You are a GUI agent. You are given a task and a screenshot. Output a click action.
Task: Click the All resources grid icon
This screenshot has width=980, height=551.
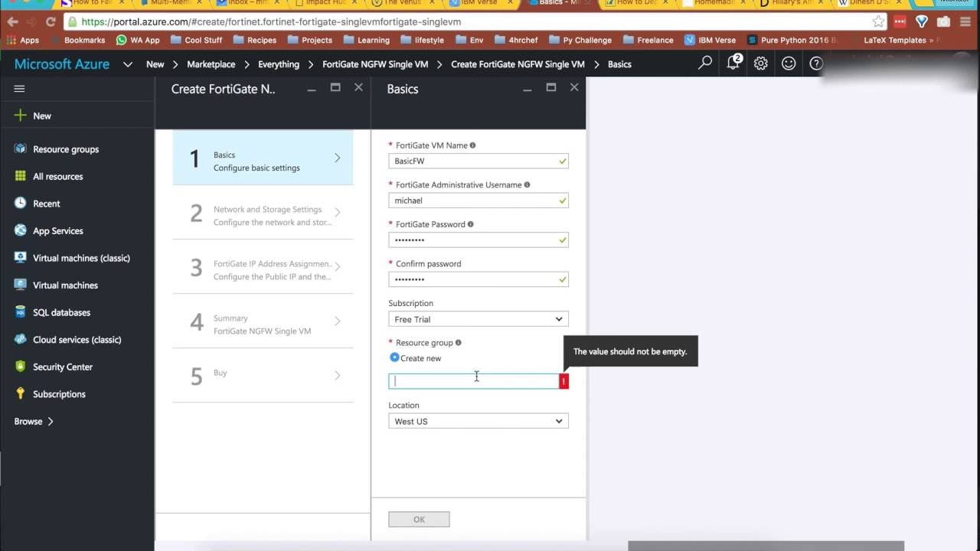pos(20,176)
